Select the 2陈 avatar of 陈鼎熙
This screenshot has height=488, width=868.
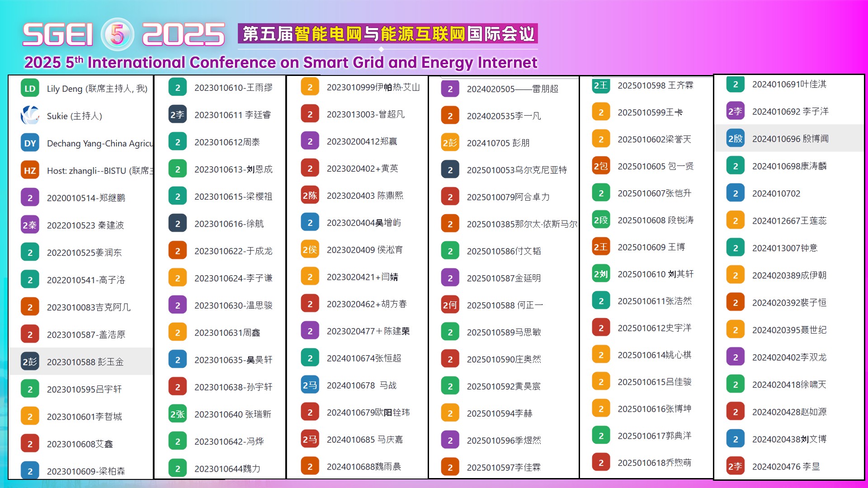pos(310,195)
